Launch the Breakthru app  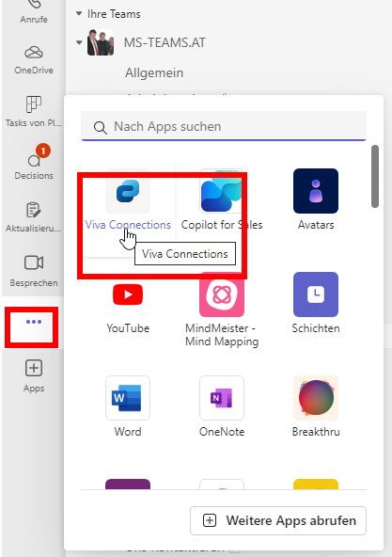[x=316, y=406]
